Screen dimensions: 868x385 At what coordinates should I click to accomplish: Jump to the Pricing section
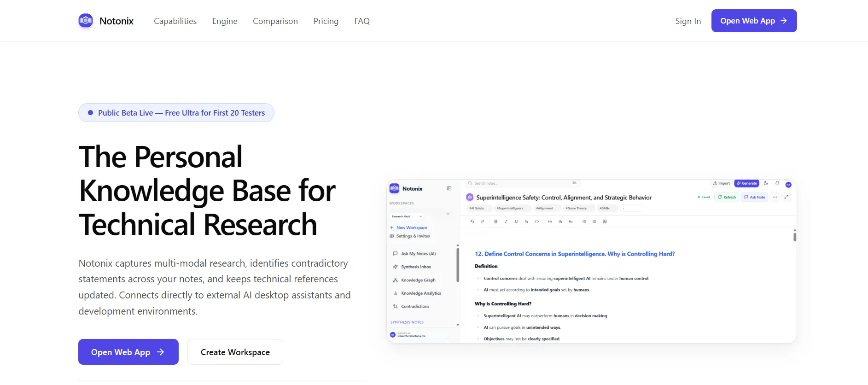coord(326,21)
